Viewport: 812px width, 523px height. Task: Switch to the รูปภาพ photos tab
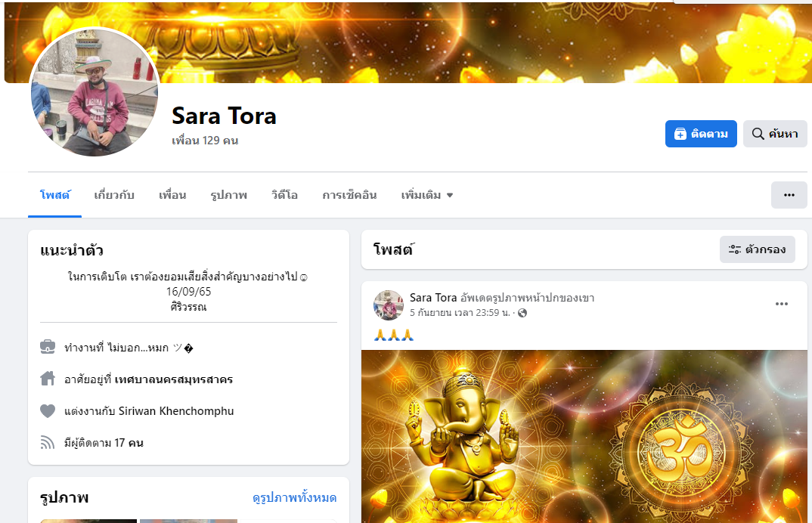[229, 195]
